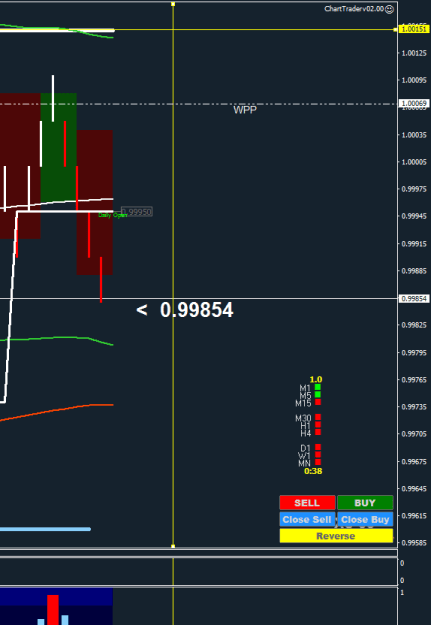Click the red M30 trend indicator square
Image resolution: width=431 pixels, height=625 pixels.
(x=318, y=417)
